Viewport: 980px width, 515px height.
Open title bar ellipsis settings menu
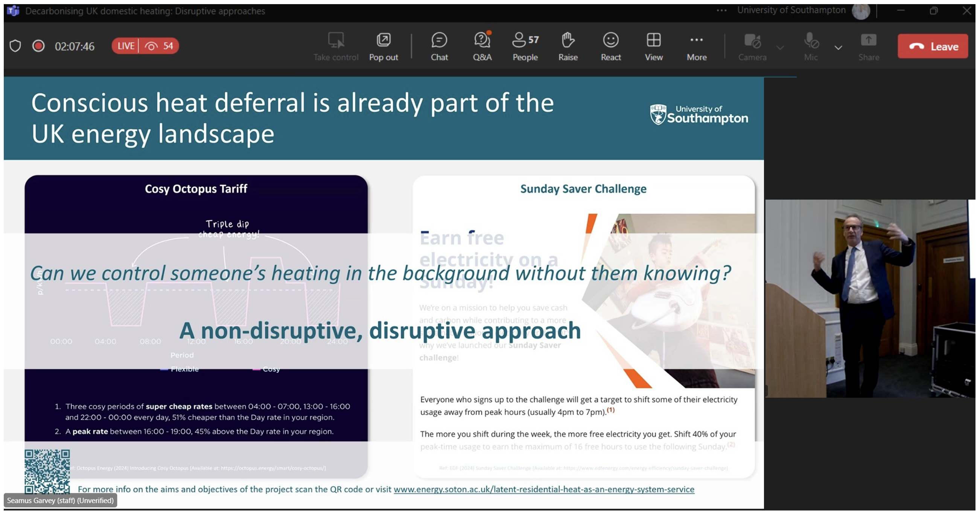click(721, 11)
